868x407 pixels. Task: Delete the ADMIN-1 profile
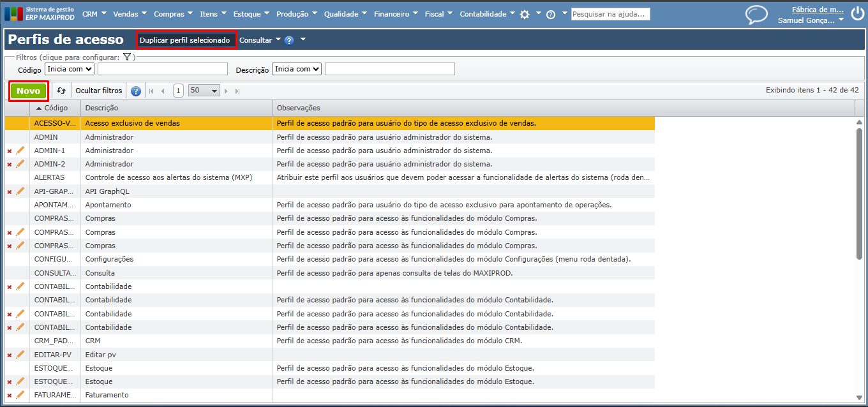click(x=10, y=151)
